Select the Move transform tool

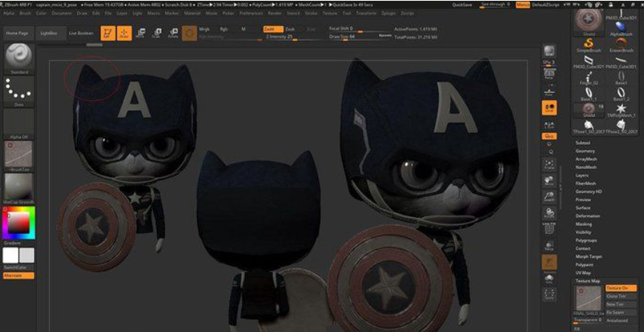coord(140,33)
